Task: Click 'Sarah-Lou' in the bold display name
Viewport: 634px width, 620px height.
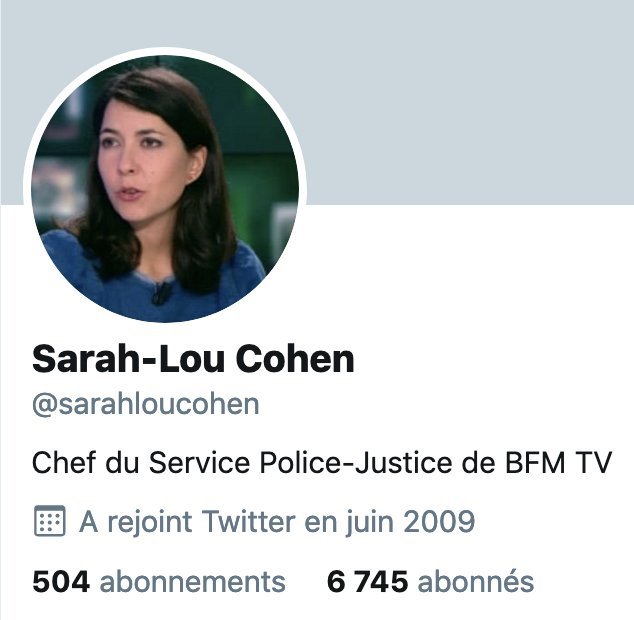Action: click(128, 359)
